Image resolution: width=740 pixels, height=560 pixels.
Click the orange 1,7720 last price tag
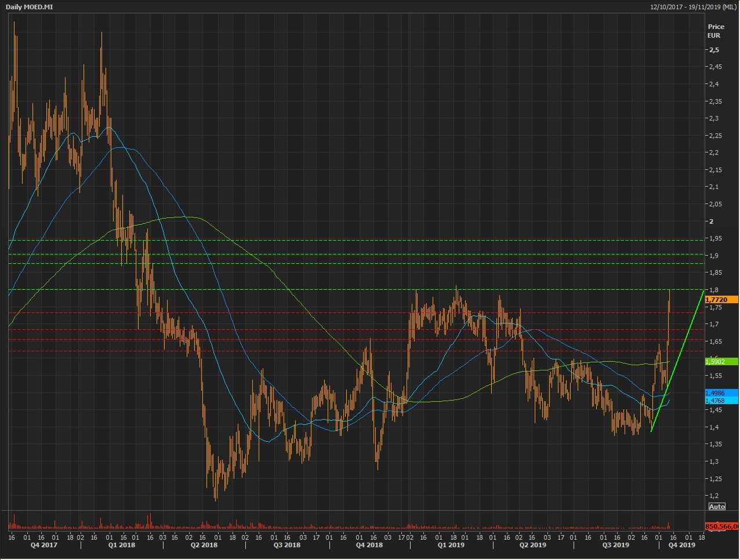721,300
